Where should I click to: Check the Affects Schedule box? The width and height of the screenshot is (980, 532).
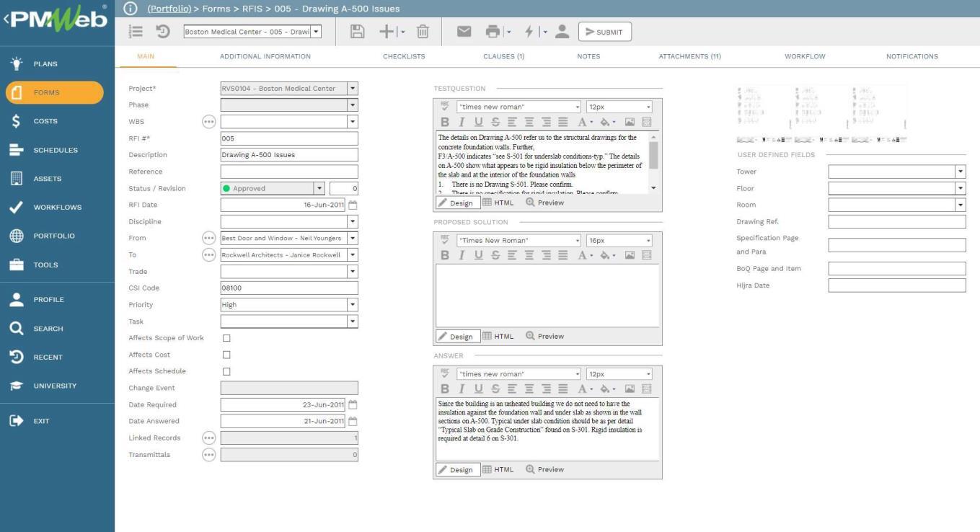pos(226,371)
